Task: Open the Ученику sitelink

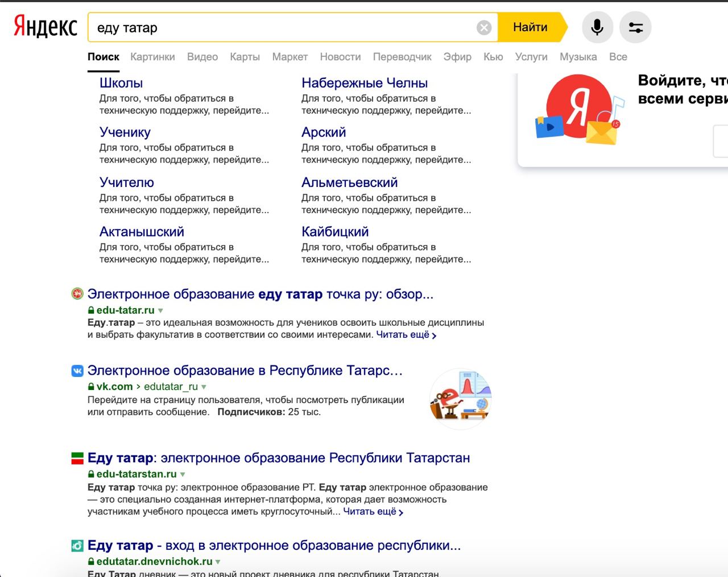Action: 125,132
